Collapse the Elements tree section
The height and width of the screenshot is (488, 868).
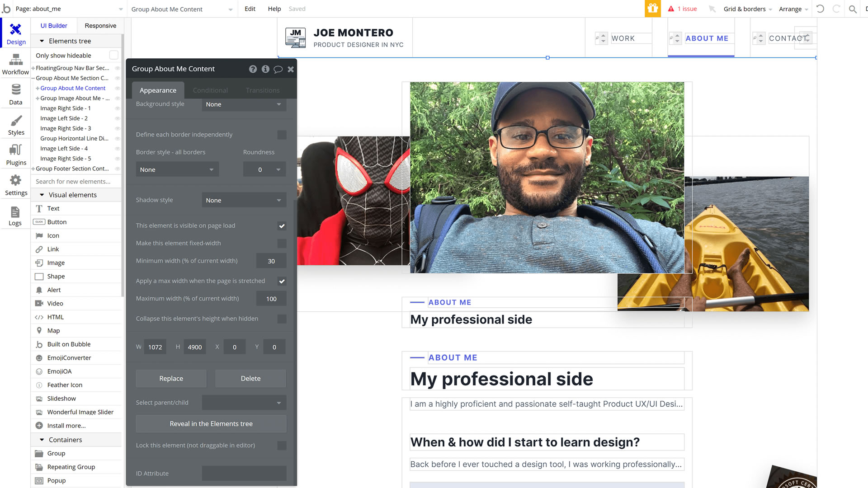point(42,41)
